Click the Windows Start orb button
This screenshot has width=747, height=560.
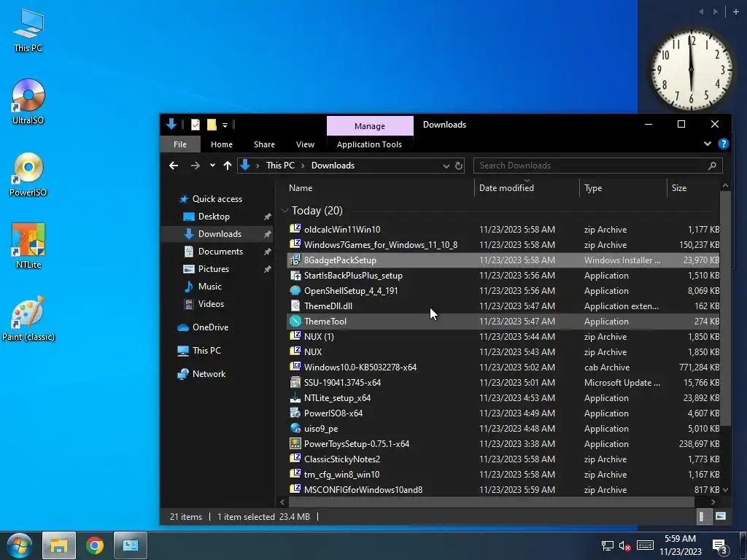pyautogui.click(x=20, y=545)
